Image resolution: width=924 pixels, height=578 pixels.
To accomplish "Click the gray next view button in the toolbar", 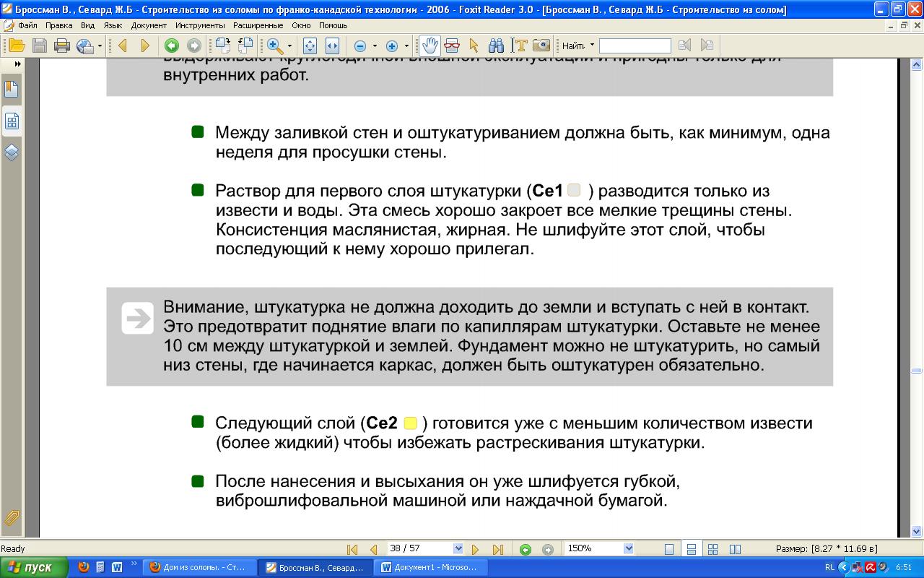I will [x=194, y=46].
